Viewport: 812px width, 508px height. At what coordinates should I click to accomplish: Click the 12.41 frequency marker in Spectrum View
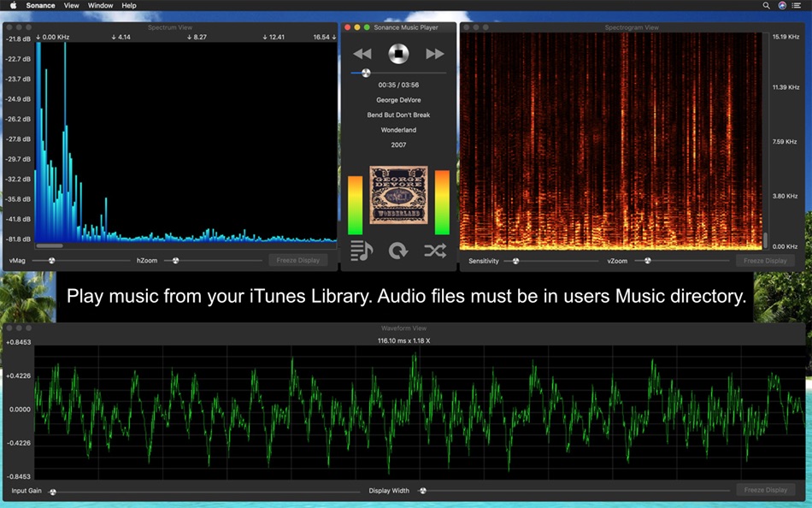274,38
